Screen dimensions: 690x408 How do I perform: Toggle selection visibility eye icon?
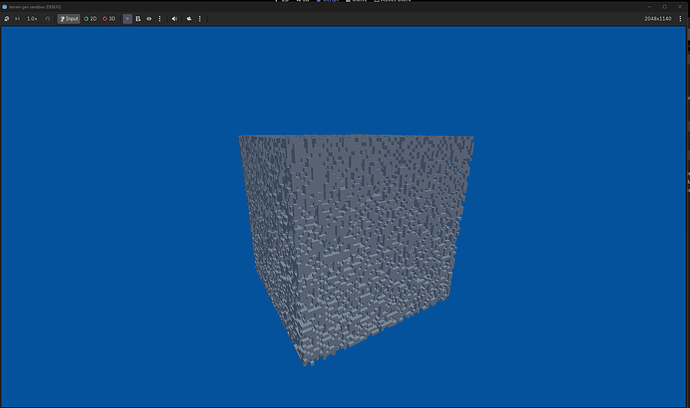[x=149, y=19]
